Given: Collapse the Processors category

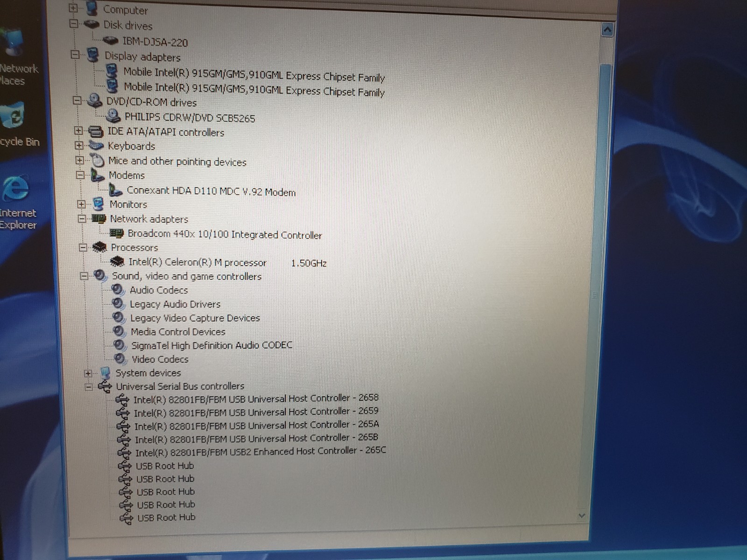Looking at the screenshot, I should (x=83, y=247).
